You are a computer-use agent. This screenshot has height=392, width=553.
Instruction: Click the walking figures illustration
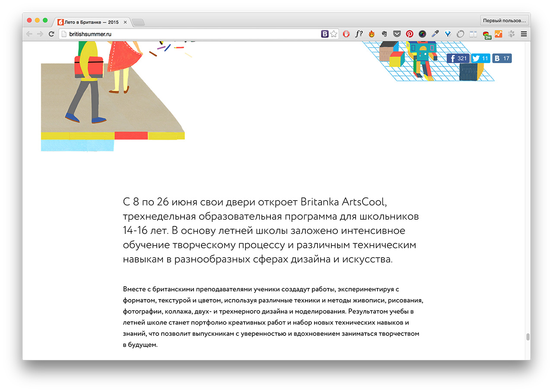click(x=113, y=96)
